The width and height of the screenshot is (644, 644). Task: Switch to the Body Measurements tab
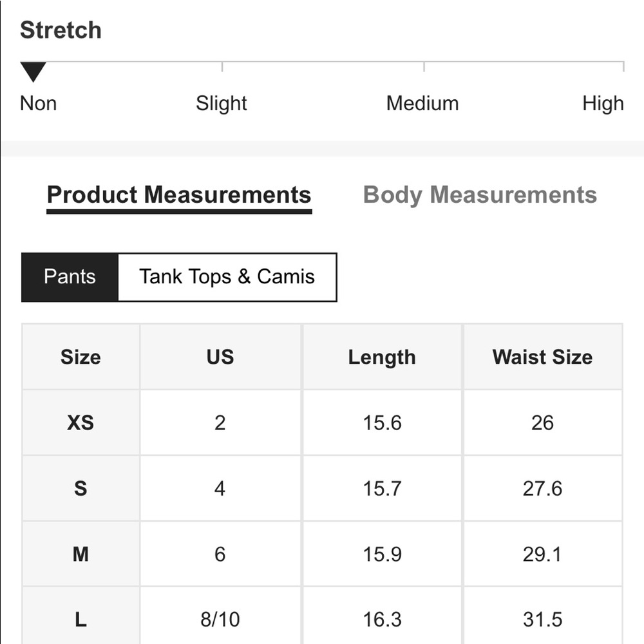pyautogui.click(x=480, y=194)
